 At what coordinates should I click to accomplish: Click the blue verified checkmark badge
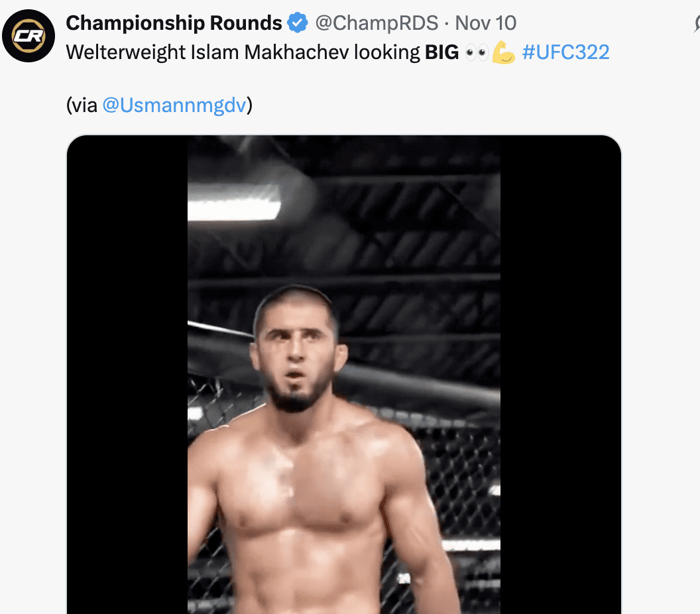[298, 23]
